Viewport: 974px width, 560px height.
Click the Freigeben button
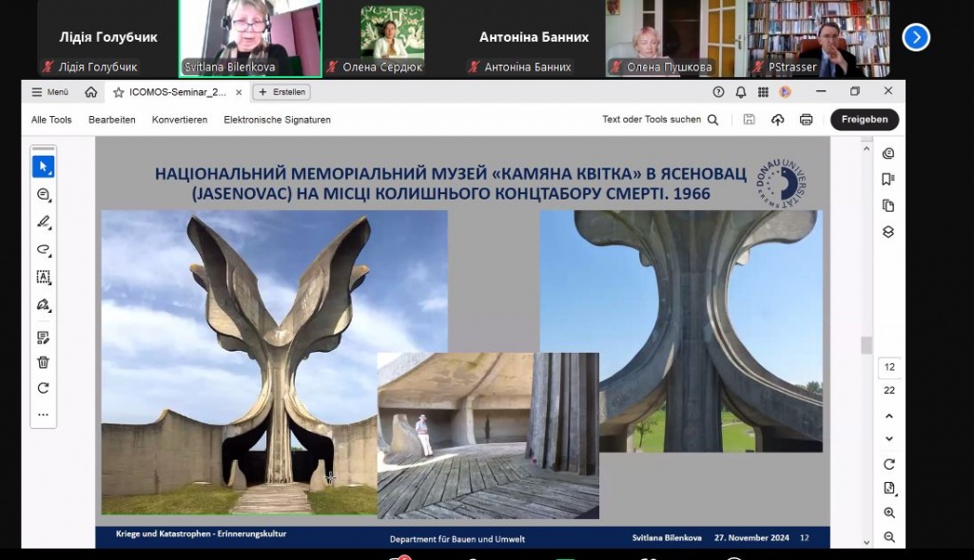[x=864, y=119]
